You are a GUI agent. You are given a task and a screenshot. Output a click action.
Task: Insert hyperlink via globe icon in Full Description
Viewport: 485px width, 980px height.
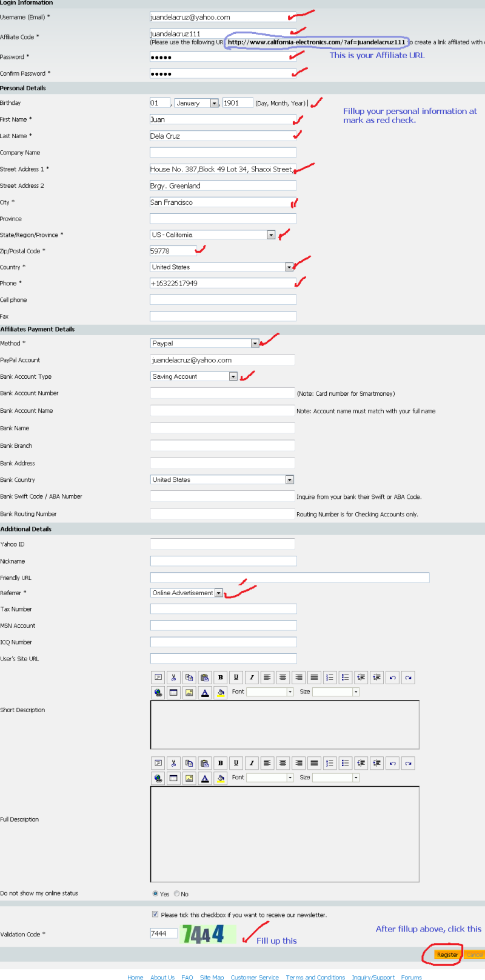pos(158,778)
